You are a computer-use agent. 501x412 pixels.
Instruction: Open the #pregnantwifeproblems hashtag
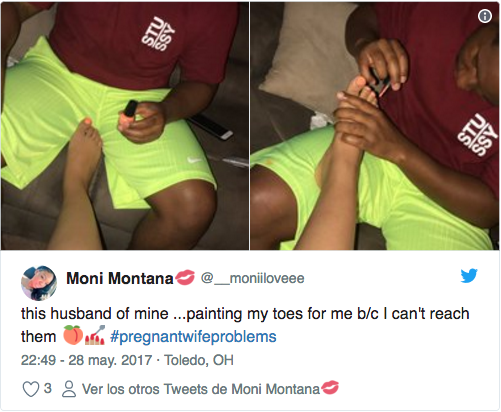(x=193, y=336)
